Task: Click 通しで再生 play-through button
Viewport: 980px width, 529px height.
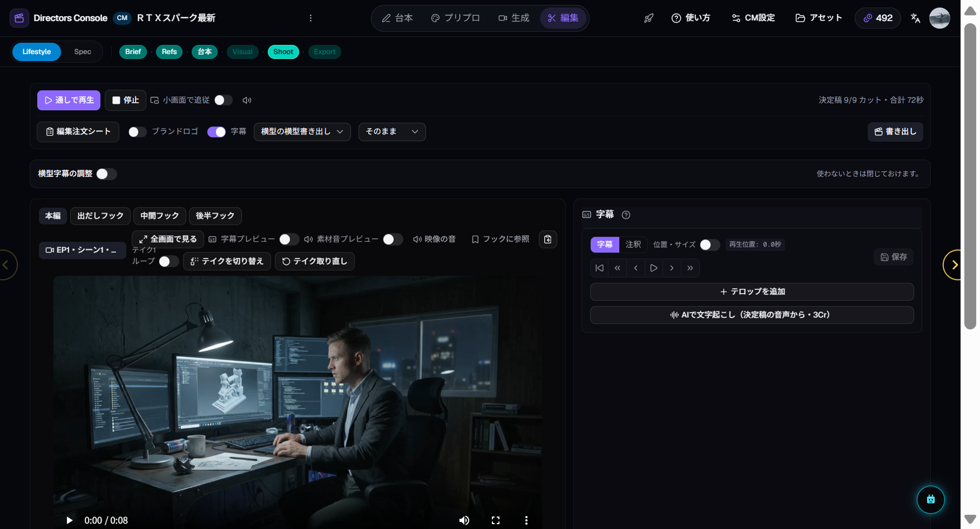Action: (x=69, y=100)
